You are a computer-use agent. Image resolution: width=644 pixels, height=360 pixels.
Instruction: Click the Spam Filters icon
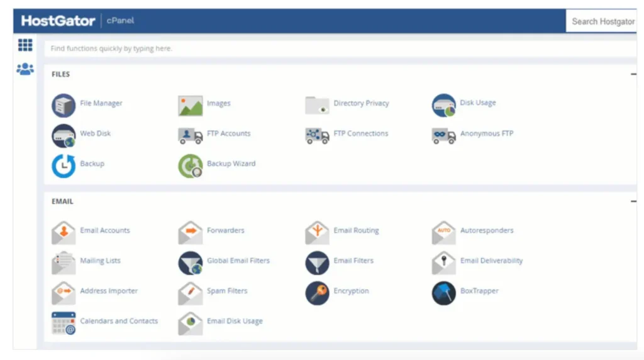(190, 293)
